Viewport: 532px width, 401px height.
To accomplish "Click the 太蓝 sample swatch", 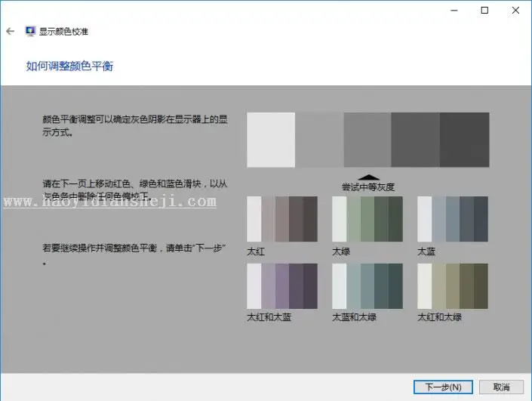I will click(x=453, y=219).
